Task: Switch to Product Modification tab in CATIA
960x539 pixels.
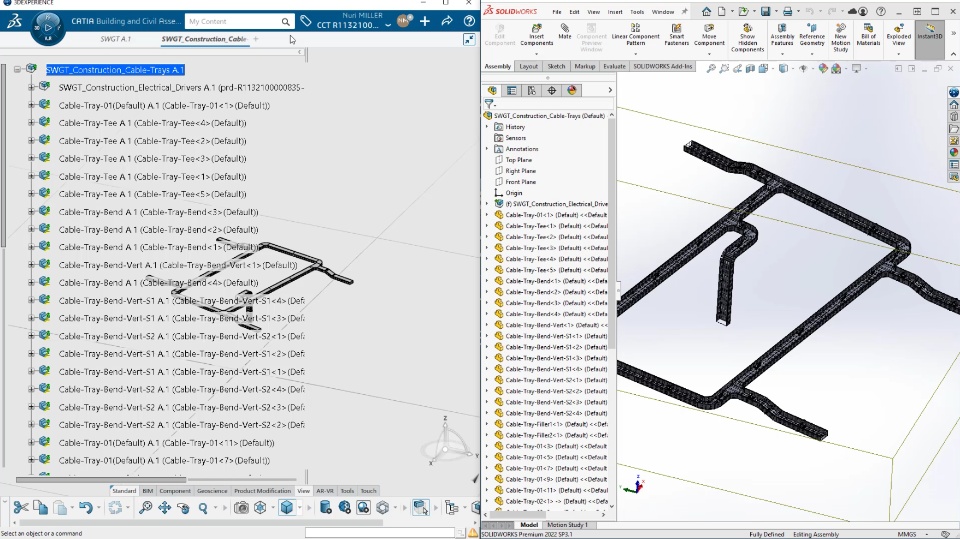Action: (262, 491)
